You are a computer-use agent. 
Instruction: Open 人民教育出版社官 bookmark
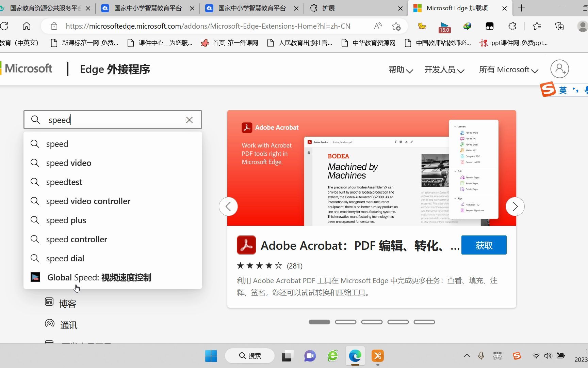(x=300, y=43)
